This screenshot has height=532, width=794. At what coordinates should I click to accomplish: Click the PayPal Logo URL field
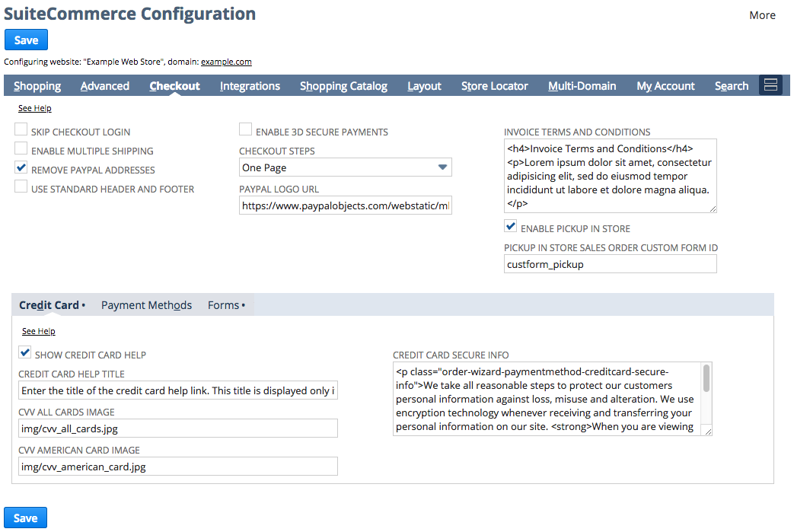pyautogui.click(x=346, y=205)
